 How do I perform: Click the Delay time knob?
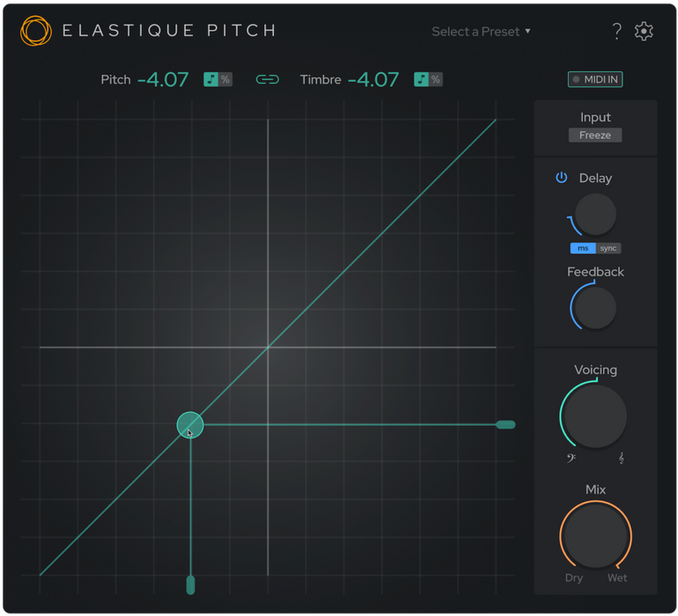(x=595, y=215)
